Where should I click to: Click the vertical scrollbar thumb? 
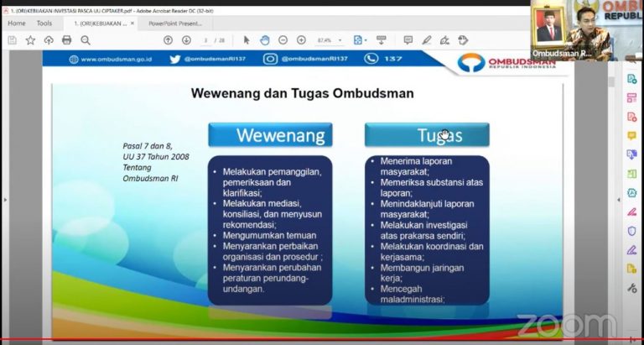coord(611,81)
